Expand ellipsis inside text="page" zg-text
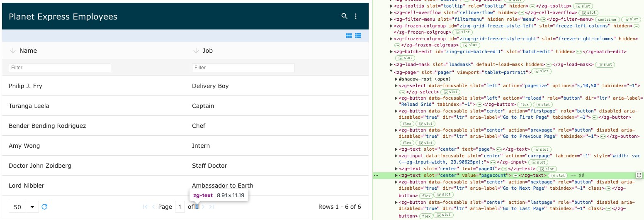The image size is (644, 220). [499, 149]
